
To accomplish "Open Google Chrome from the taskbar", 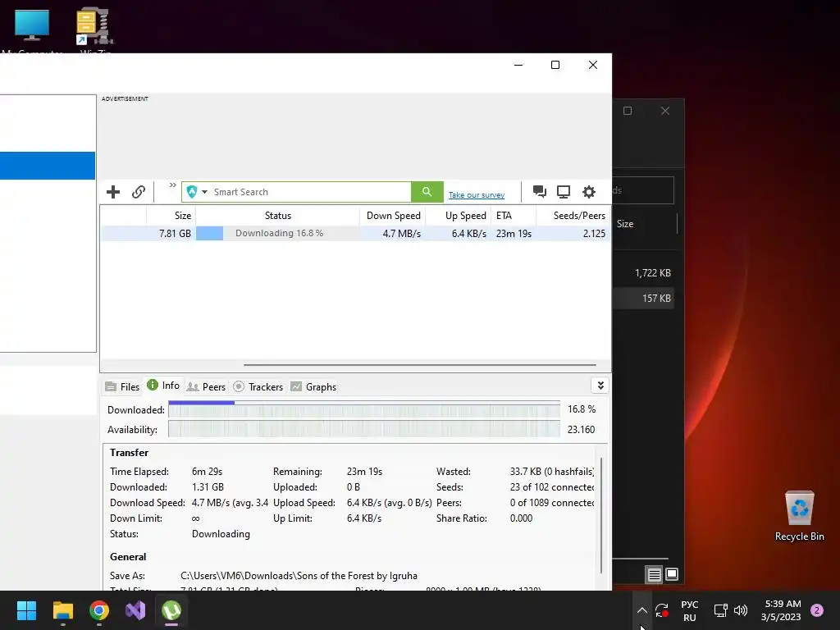I will 99,610.
